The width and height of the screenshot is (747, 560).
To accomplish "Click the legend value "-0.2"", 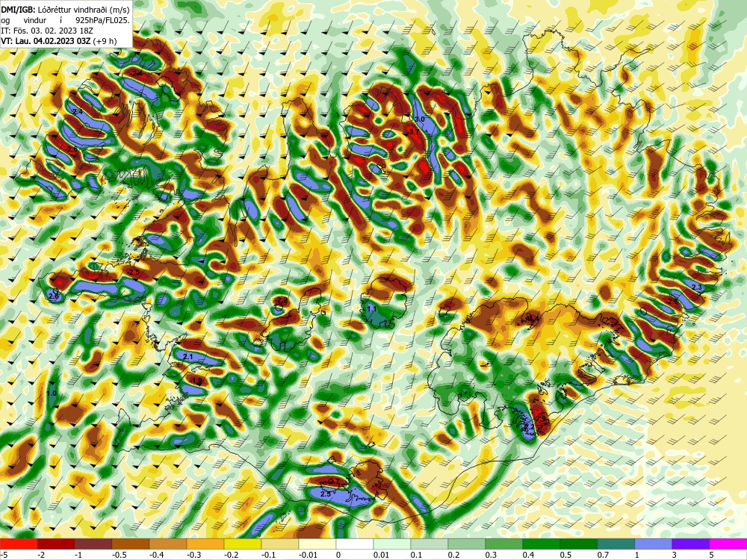I will 230,555.
